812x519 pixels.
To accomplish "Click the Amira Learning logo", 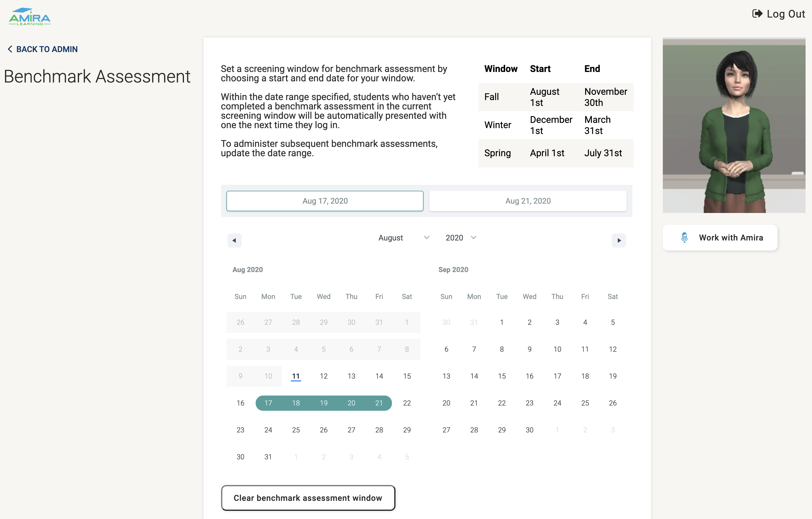I will point(30,16).
